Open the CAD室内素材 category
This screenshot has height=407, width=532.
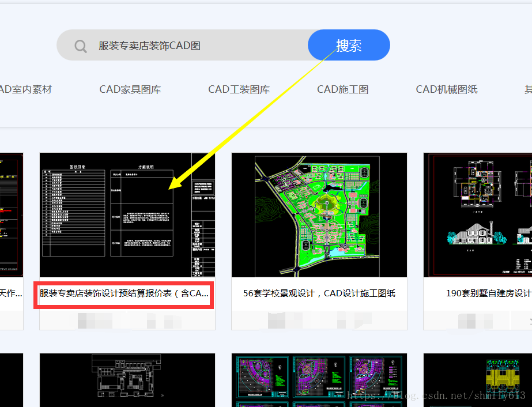pos(26,89)
